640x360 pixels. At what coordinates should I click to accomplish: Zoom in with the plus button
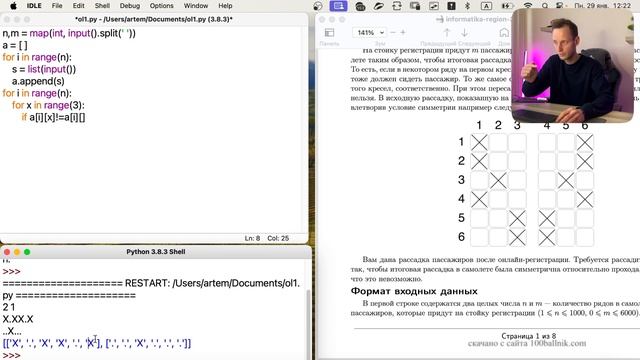point(403,32)
